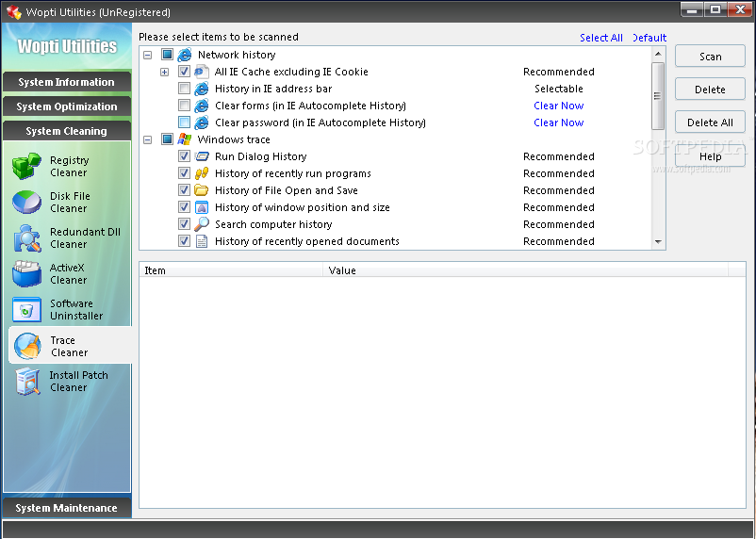Click the Scan button
The height and width of the screenshot is (539, 756).
click(x=710, y=57)
